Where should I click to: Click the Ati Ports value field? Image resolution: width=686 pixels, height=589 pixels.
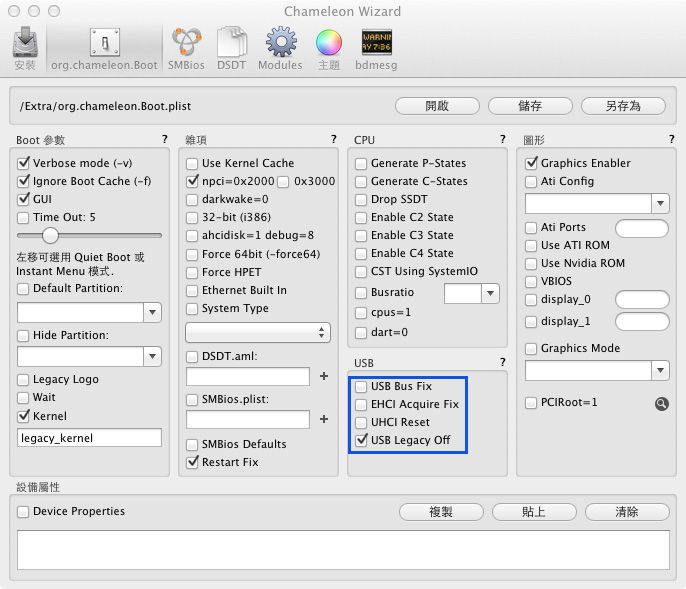[x=642, y=228]
